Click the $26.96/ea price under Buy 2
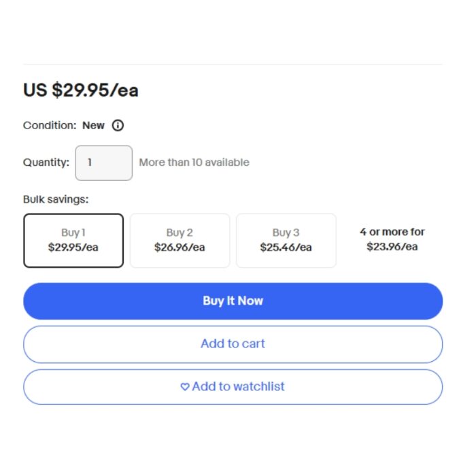 pyautogui.click(x=180, y=248)
